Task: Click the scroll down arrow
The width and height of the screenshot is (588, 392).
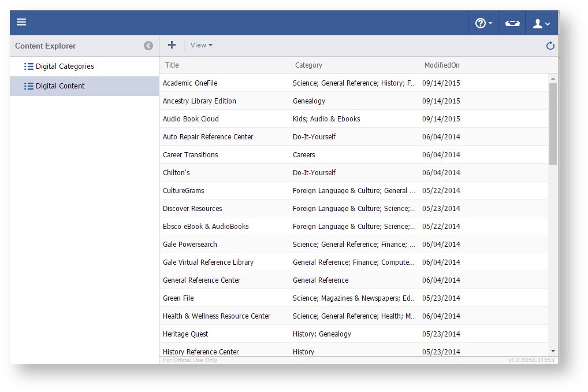Action: point(553,351)
